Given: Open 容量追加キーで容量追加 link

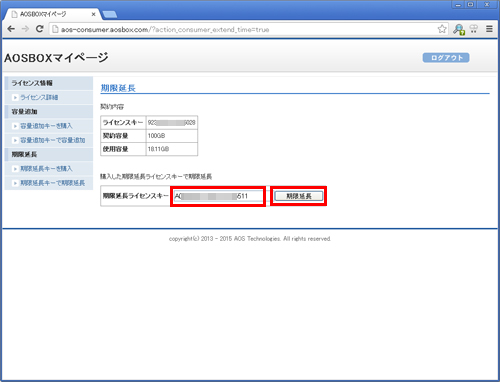Looking at the screenshot, I should pos(53,140).
